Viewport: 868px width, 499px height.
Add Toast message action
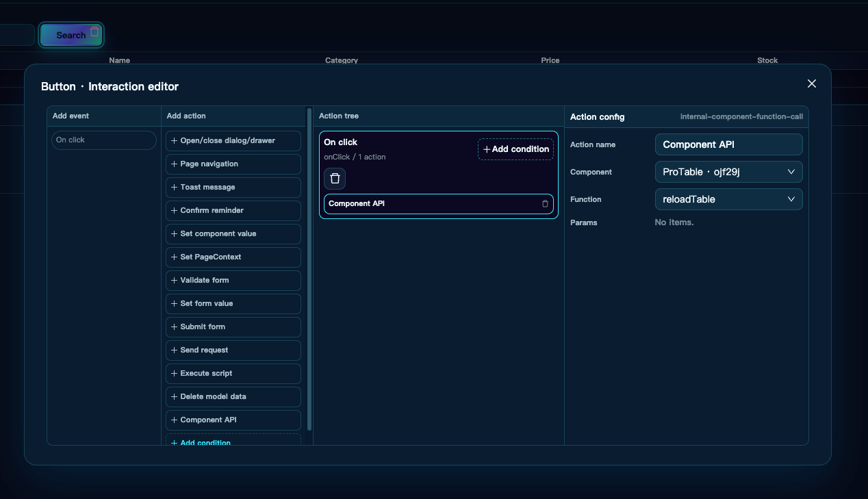point(233,188)
